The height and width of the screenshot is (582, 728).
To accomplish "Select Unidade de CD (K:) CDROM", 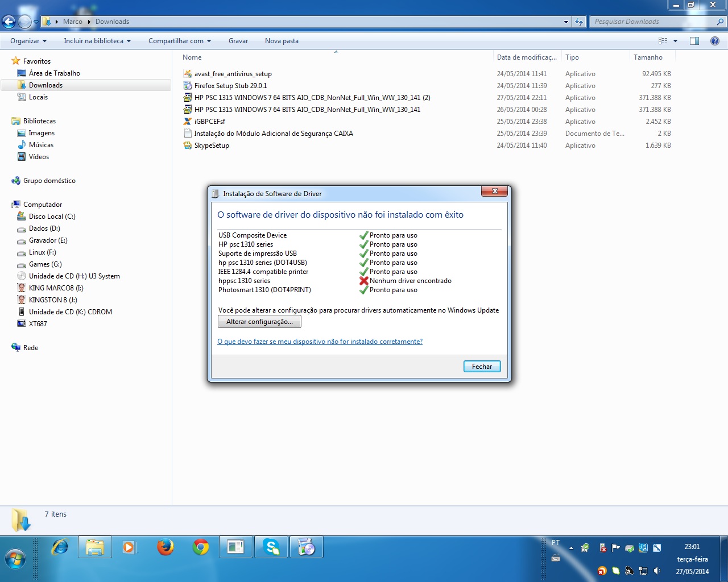I will (x=70, y=312).
